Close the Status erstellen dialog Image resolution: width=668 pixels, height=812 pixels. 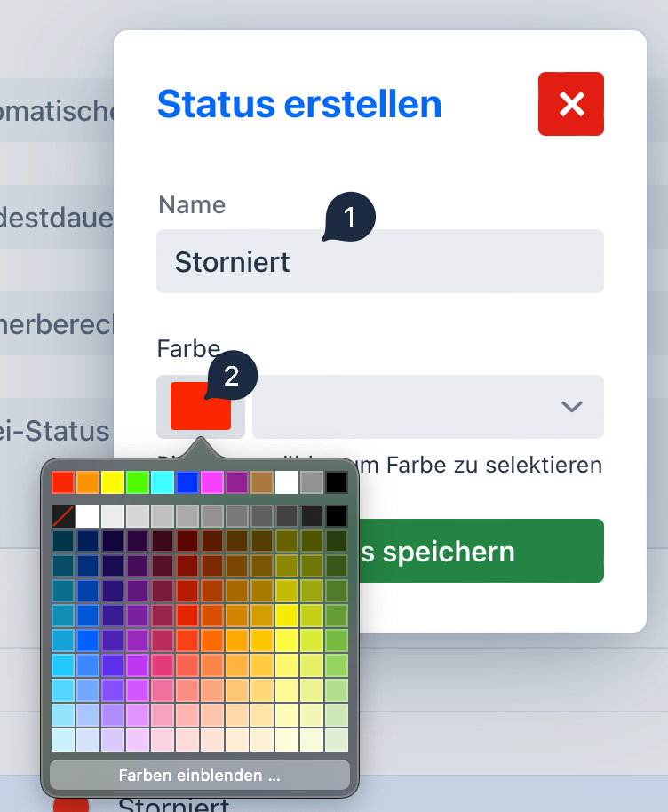coord(570,104)
